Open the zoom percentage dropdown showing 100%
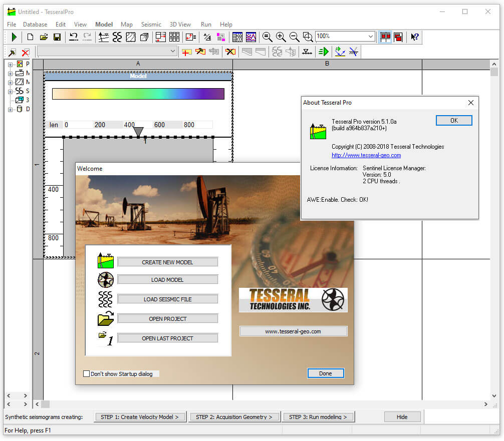Screen dimensions: 504x441 [370, 36]
